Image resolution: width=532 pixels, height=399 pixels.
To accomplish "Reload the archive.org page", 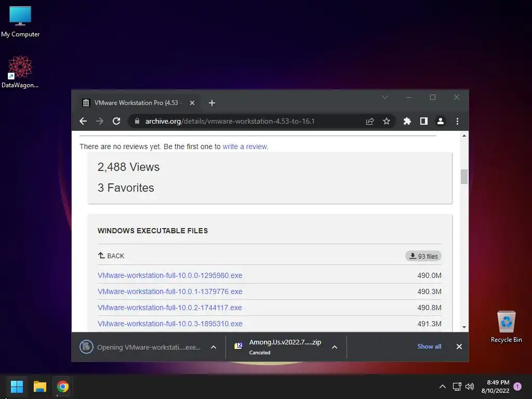I will point(116,121).
